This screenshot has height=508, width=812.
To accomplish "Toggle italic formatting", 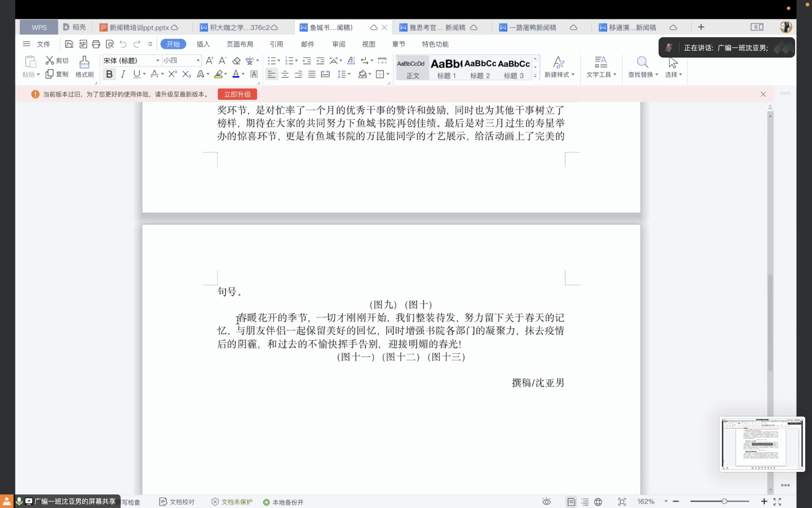I will point(123,74).
